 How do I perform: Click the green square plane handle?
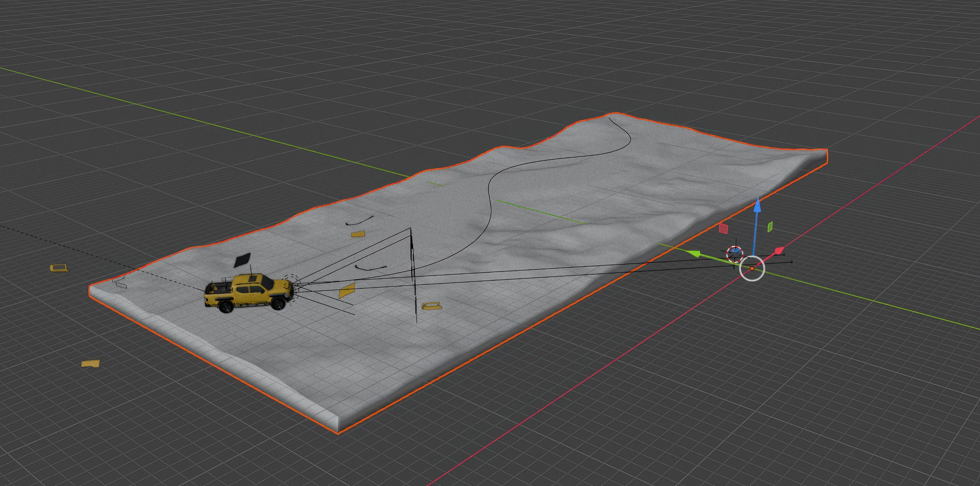[770, 226]
